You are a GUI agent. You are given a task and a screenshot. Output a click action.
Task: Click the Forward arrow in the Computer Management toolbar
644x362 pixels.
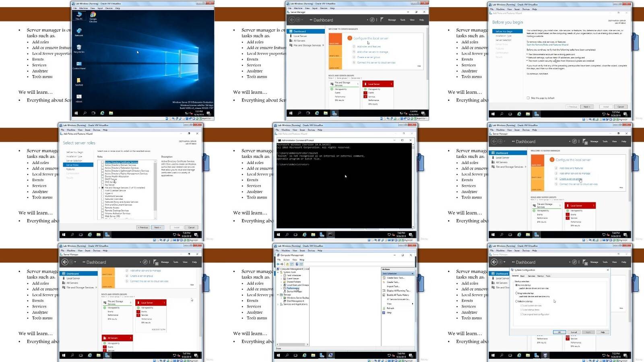click(x=283, y=264)
